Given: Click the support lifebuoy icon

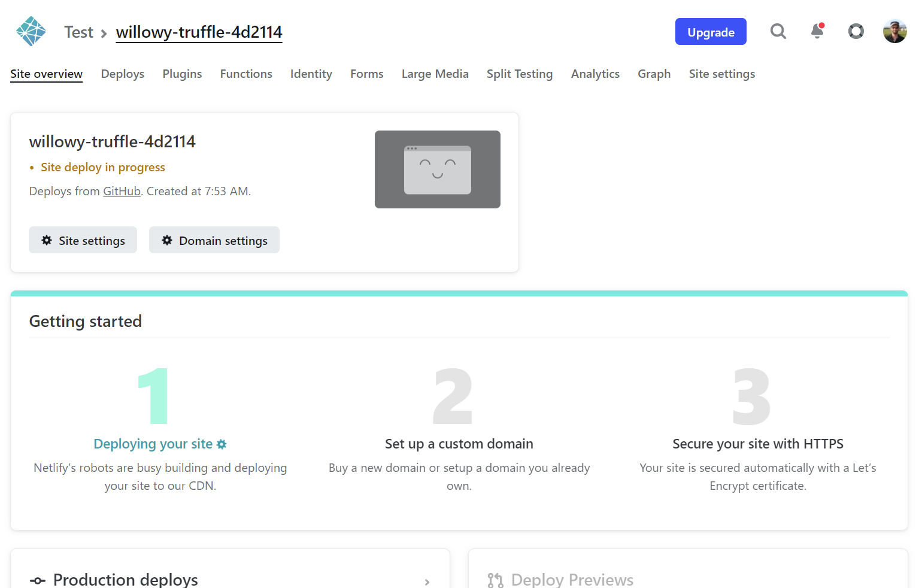Looking at the screenshot, I should [856, 31].
